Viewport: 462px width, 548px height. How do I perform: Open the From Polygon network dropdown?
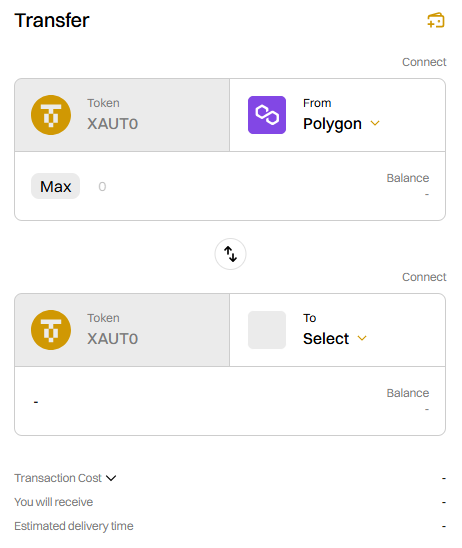click(337, 115)
